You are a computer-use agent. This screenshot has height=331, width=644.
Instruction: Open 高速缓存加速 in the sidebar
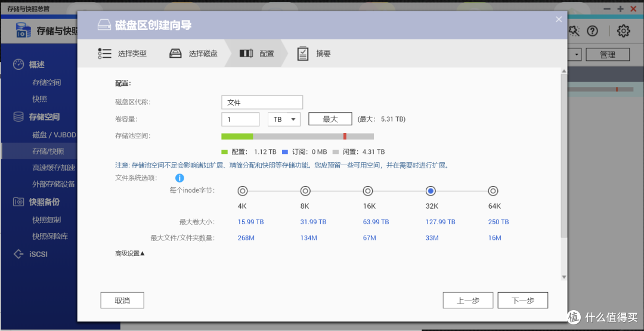click(x=54, y=168)
